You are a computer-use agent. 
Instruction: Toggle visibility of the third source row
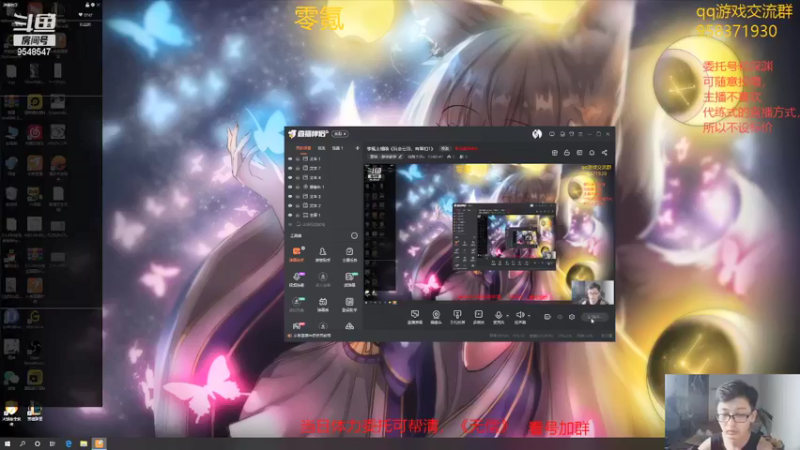coord(290,178)
